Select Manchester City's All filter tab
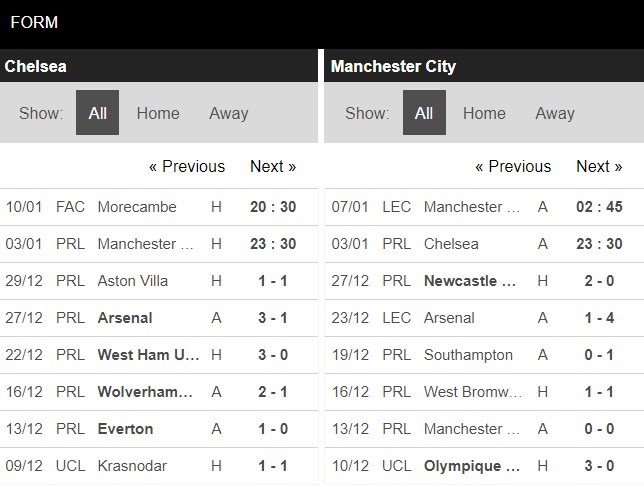This screenshot has width=644, height=487. tap(424, 113)
